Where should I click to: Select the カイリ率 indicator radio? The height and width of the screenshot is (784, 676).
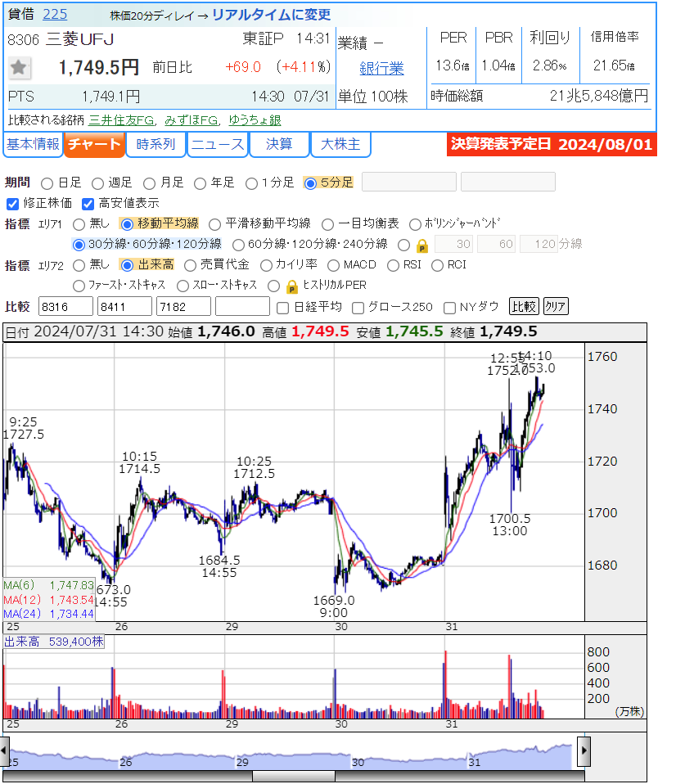(266, 265)
